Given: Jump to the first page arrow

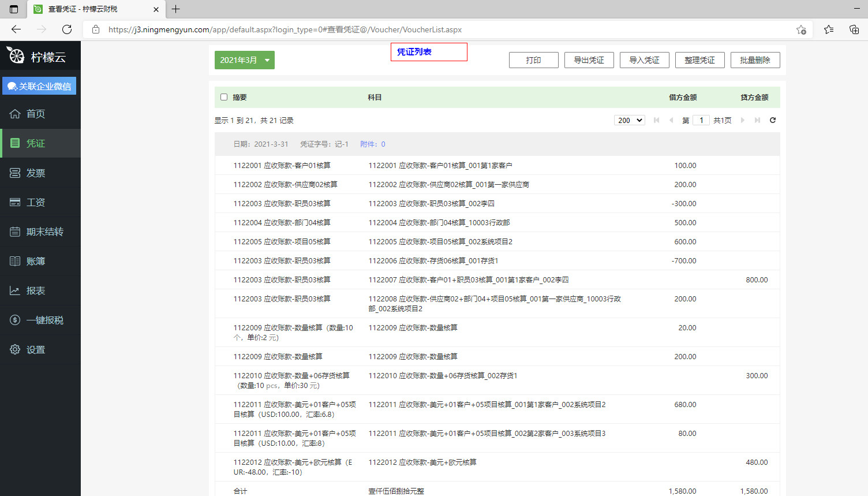Looking at the screenshot, I should pyautogui.click(x=656, y=120).
